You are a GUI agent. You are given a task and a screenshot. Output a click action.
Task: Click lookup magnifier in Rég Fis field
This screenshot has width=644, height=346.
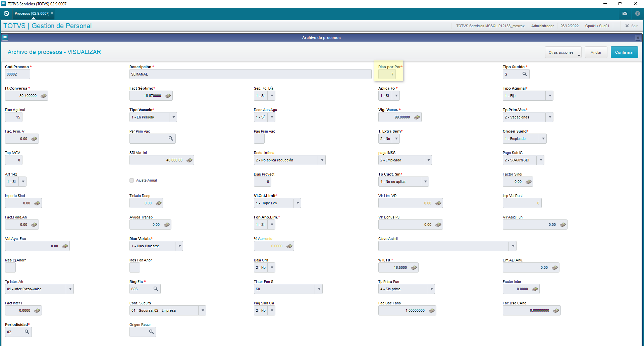point(156,289)
